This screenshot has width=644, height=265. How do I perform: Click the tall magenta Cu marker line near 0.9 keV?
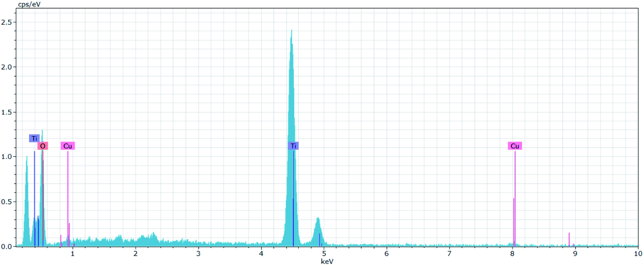coord(68,198)
